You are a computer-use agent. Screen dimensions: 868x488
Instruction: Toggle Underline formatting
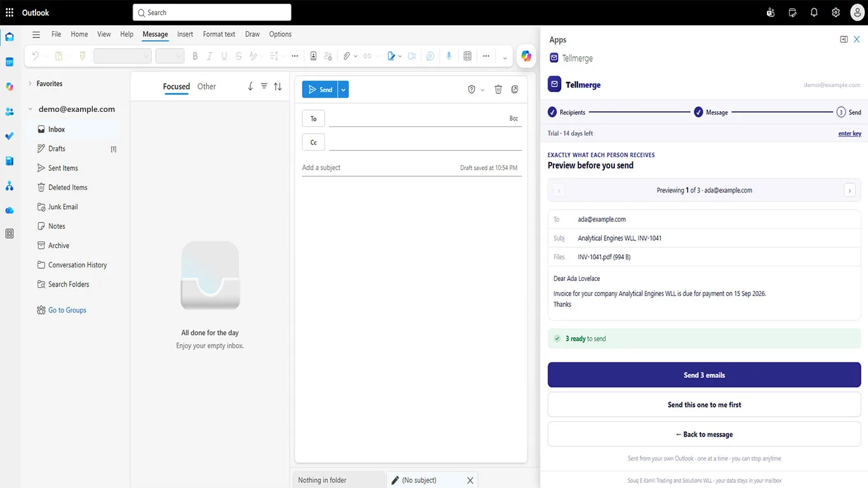(224, 56)
